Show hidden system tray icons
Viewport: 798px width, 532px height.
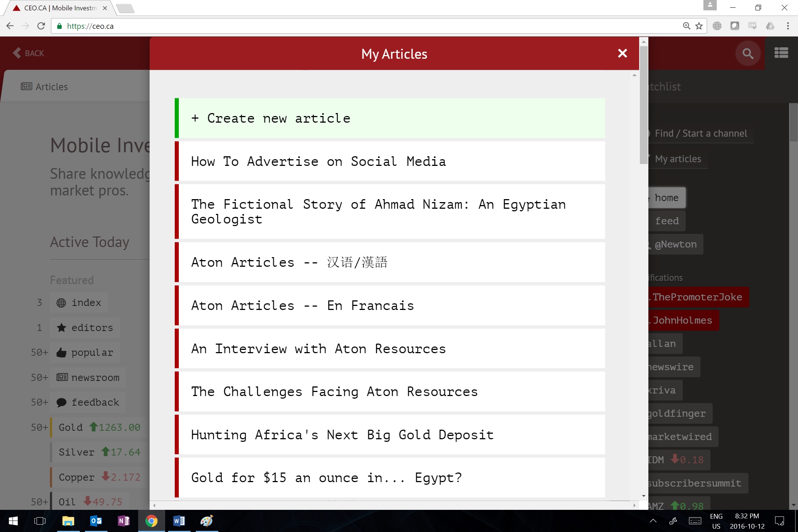coord(653,521)
